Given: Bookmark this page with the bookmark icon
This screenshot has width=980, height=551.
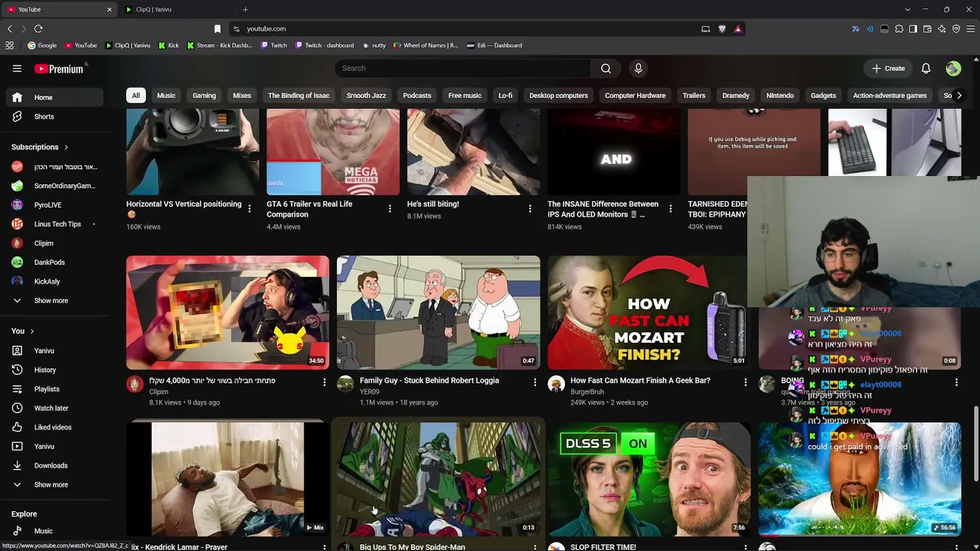Looking at the screenshot, I should click(217, 29).
